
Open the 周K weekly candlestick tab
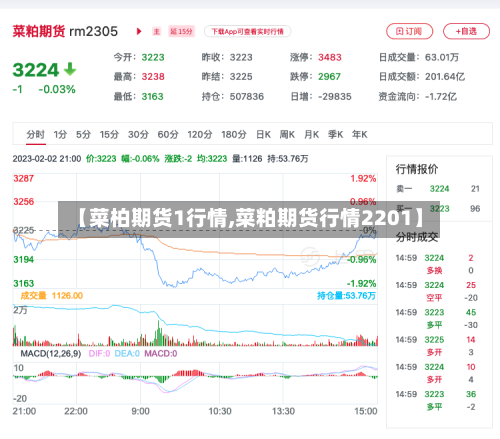[x=287, y=135]
